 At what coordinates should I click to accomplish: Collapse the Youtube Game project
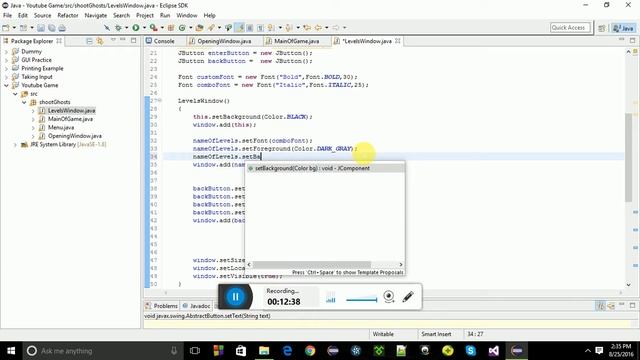6,85
